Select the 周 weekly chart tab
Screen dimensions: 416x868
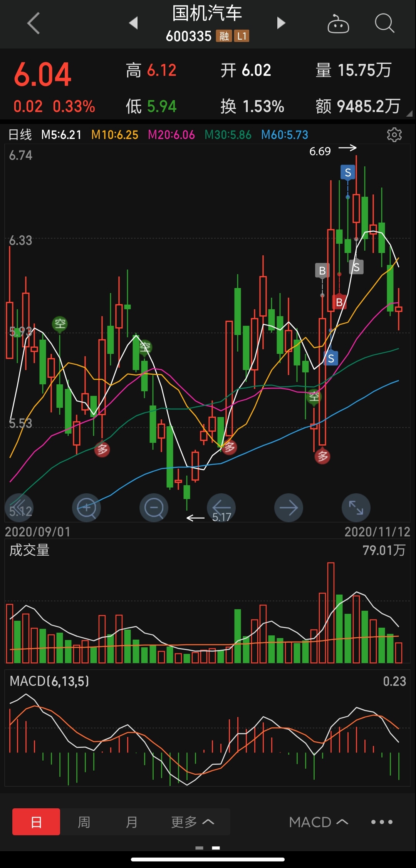tap(84, 822)
